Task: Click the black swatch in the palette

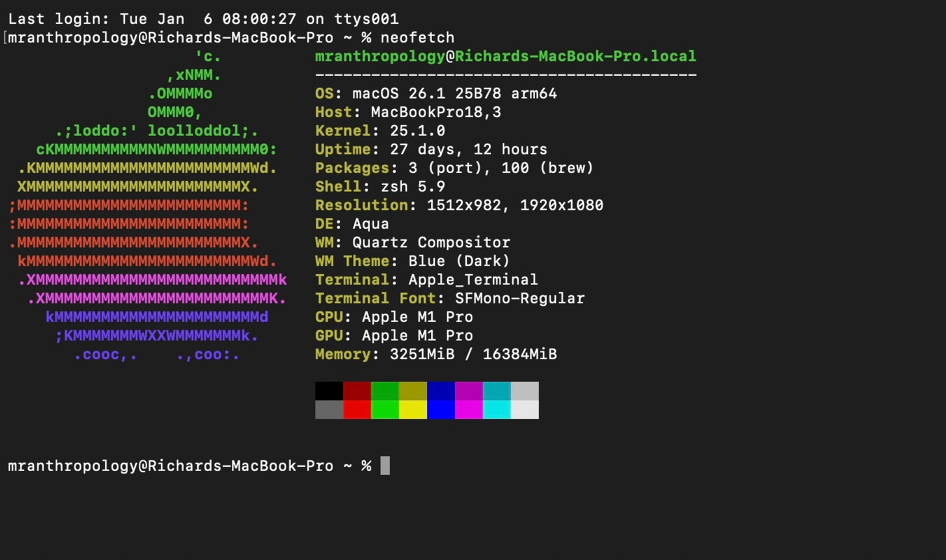Action: (329, 391)
